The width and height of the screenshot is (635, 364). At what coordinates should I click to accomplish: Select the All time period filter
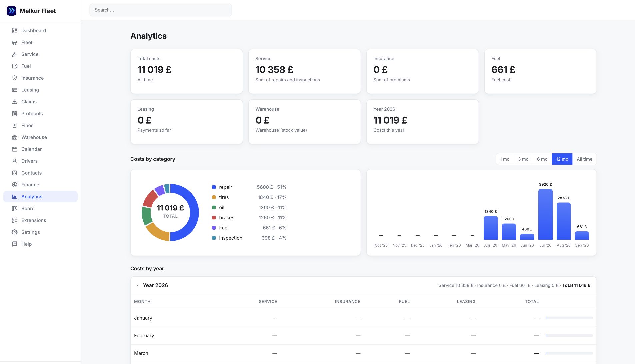click(x=585, y=159)
